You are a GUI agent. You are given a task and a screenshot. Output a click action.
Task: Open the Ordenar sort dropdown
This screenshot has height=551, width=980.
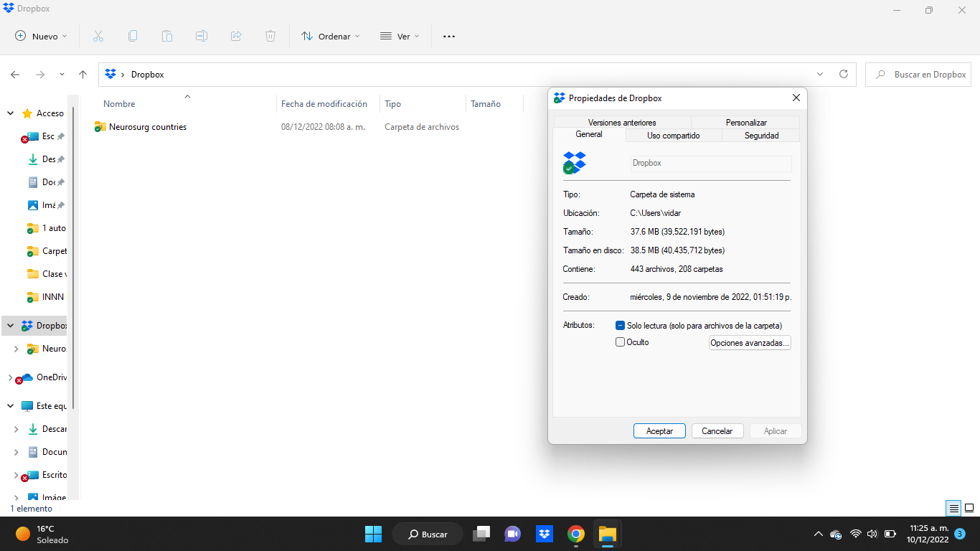point(331,36)
